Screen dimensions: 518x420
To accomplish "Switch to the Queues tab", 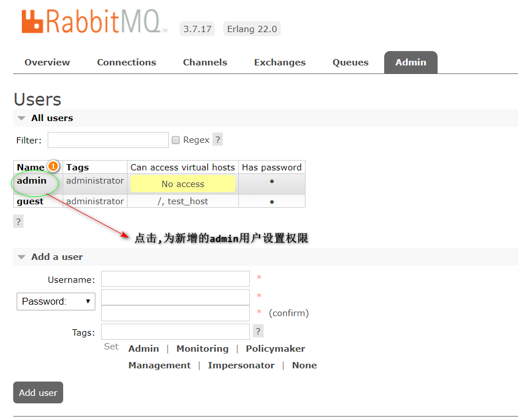I will [x=350, y=63].
